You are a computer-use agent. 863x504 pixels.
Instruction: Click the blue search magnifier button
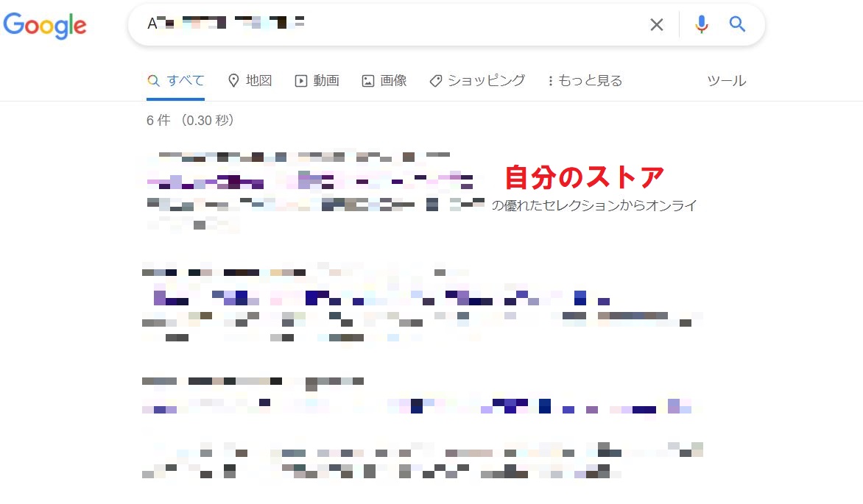[737, 24]
